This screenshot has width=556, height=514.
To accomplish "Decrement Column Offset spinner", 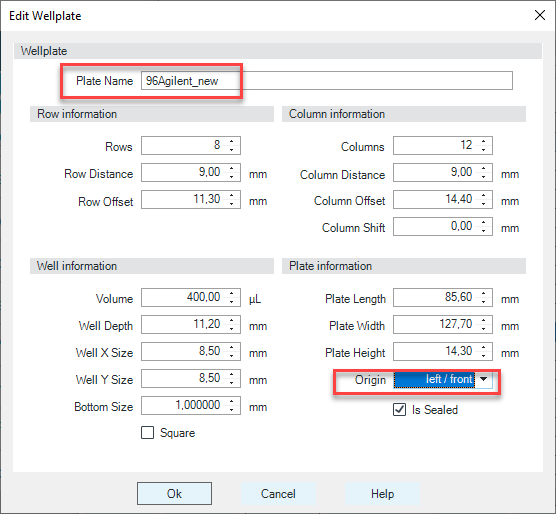I will 484,203.
